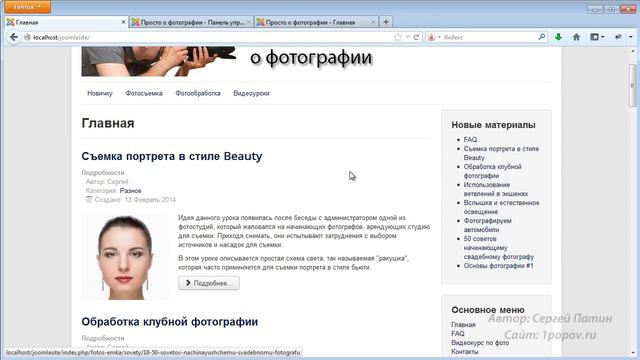Open the Видеоуроки menu item

tap(251, 93)
